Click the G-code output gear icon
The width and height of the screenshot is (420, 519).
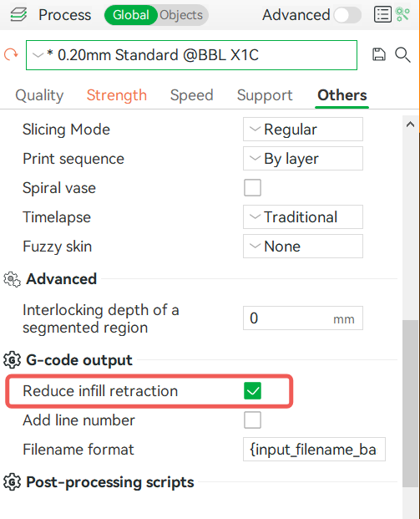click(x=13, y=360)
